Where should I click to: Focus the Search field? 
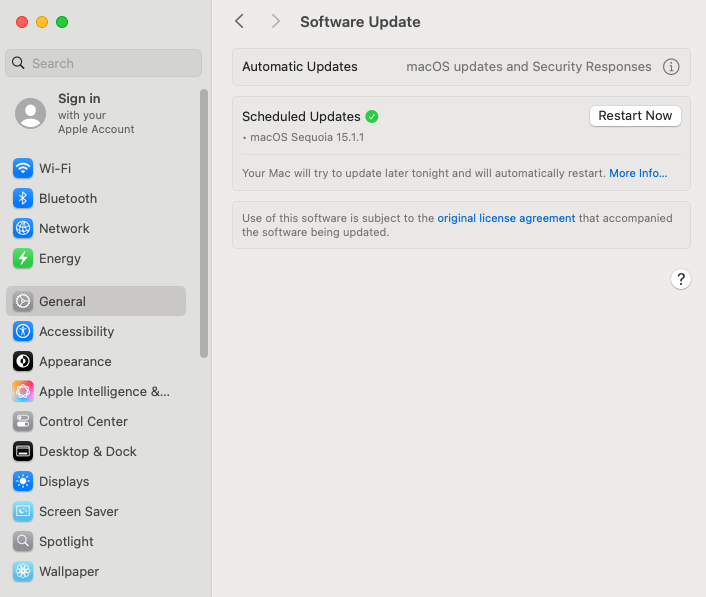click(104, 63)
